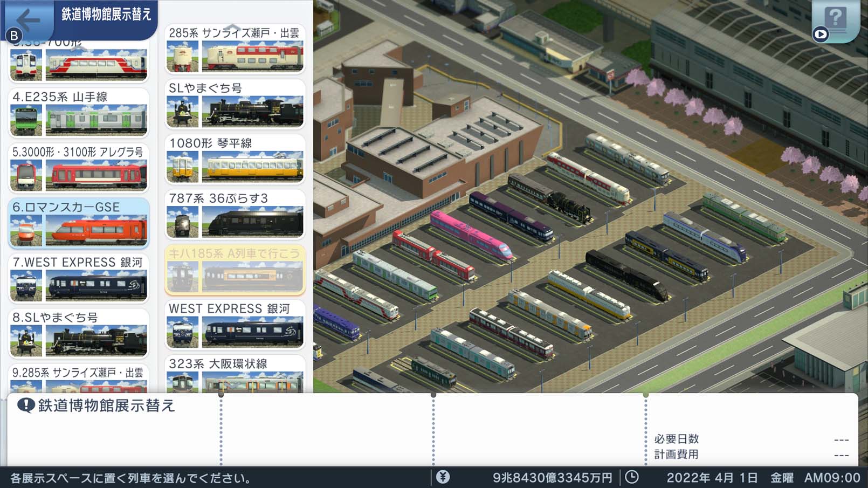Click the funds amount 9兆8430億3345万円
Screen dimensions: 868x488
[553, 478]
